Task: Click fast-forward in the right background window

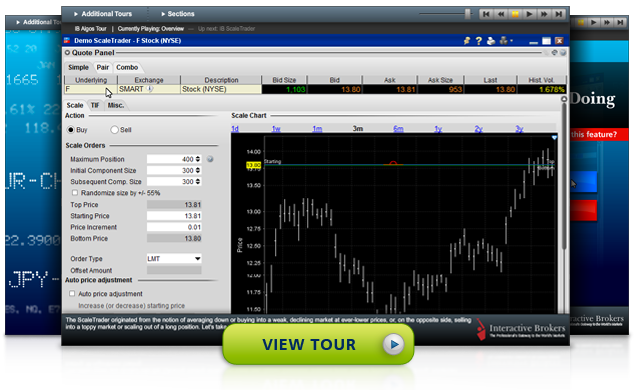Action: (x=607, y=22)
